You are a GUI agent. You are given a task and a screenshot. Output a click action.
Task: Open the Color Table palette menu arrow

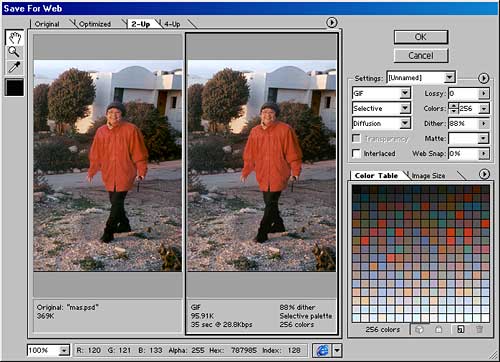484,174
